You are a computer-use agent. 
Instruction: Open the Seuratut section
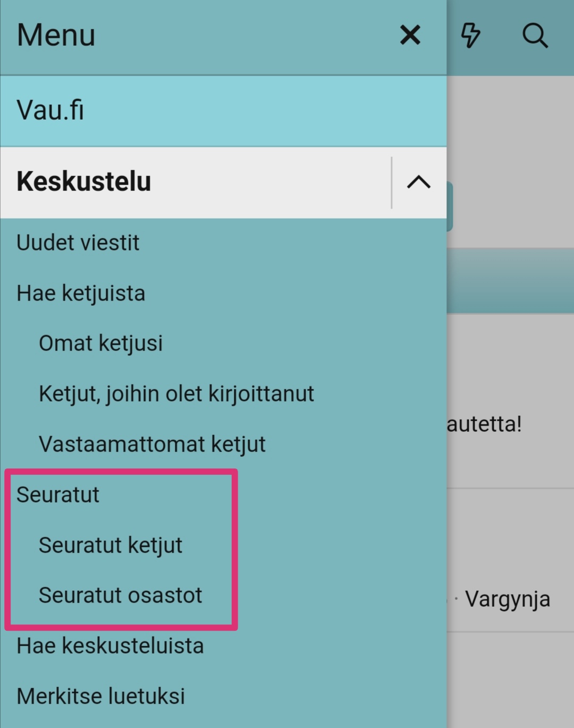click(57, 494)
